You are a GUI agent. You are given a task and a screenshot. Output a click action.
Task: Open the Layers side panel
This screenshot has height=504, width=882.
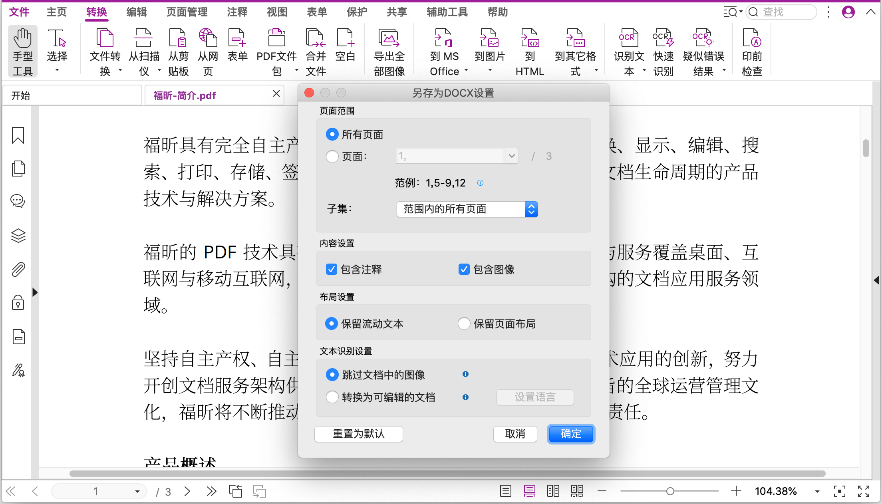(18, 235)
